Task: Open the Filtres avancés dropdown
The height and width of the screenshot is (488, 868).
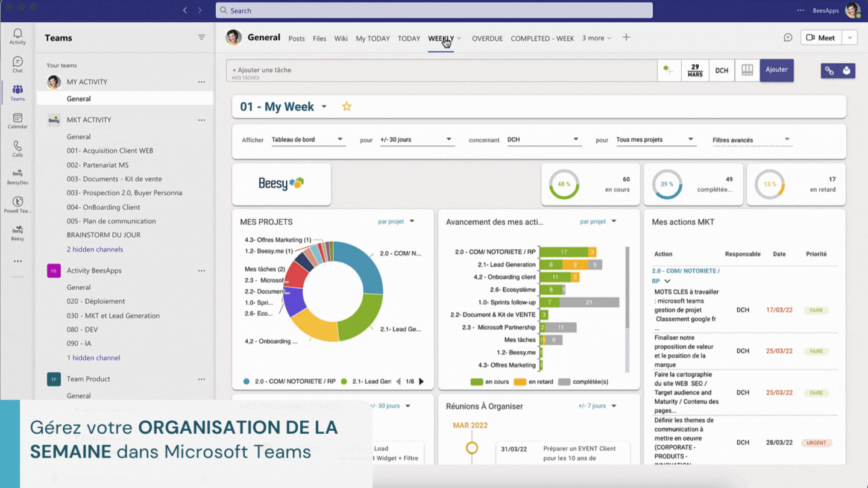Action: [751, 140]
